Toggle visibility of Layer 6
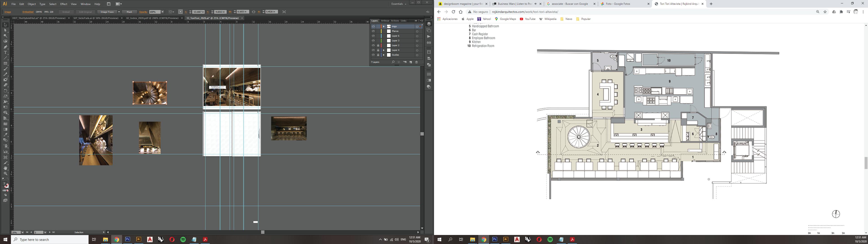868x244 pixels. (373, 36)
